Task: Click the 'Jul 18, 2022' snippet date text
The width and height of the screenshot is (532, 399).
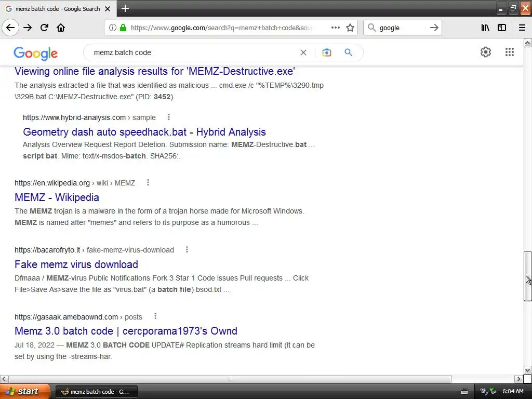Action: pos(35,345)
